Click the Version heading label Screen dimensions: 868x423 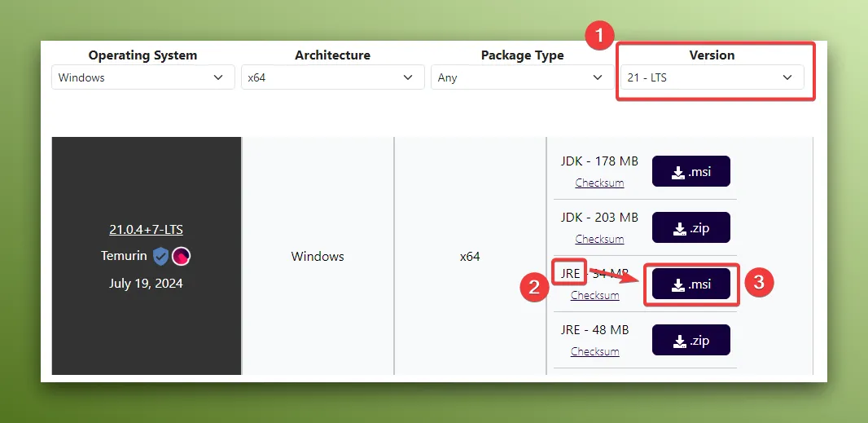coord(712,55)
